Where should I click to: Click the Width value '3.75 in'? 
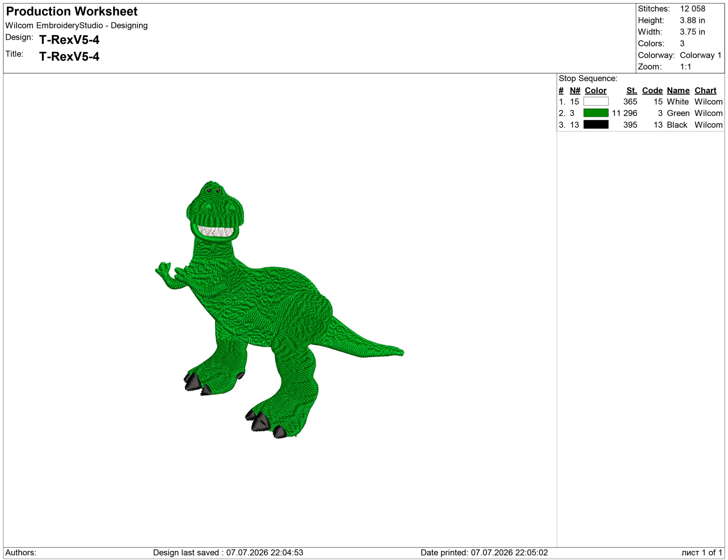692,32
